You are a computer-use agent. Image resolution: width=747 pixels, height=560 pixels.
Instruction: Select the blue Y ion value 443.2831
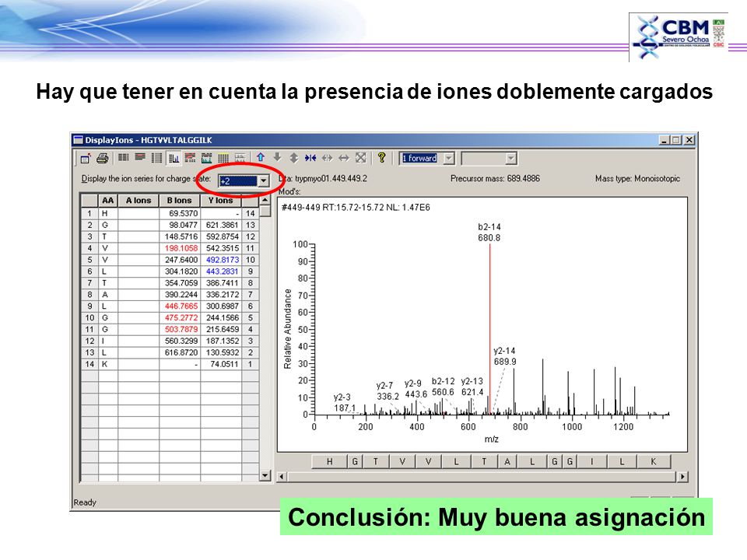(x=221, y=271)
